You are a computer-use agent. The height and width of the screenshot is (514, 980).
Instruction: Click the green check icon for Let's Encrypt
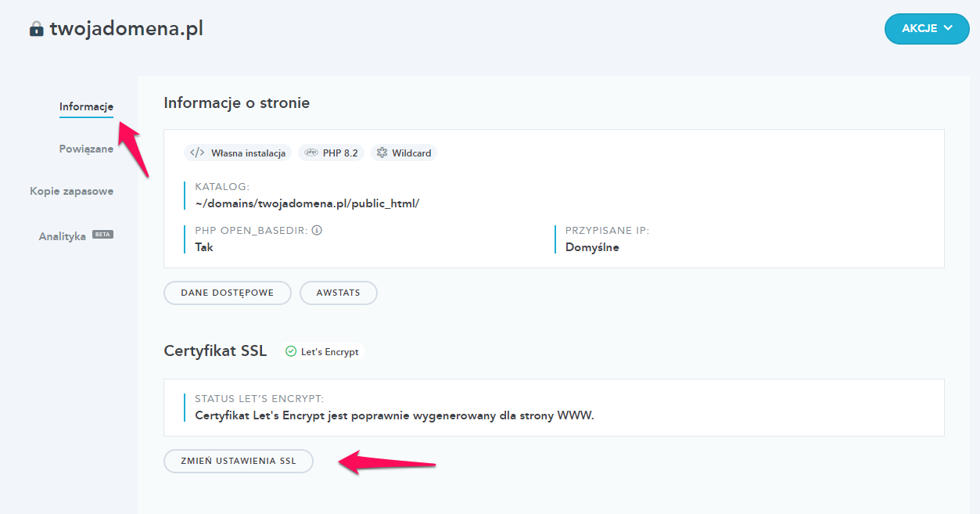pos(291,351)
